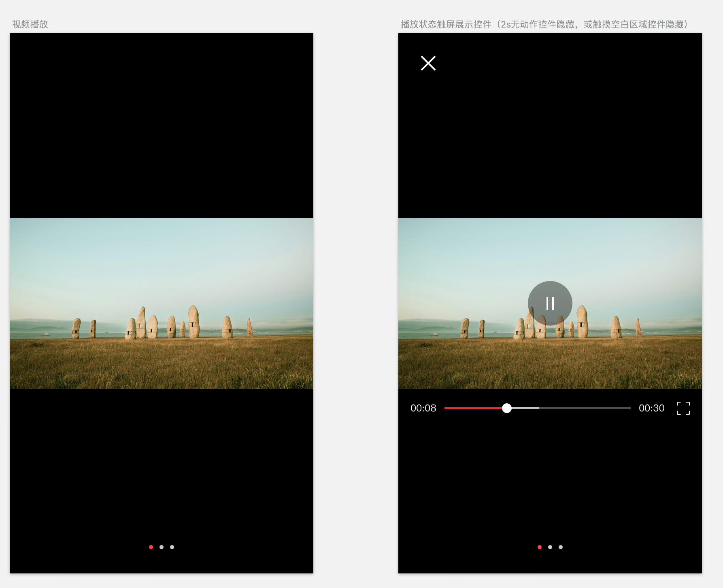Select the red first page dot in the right screen
723x588 pixels.
(540, 547)
